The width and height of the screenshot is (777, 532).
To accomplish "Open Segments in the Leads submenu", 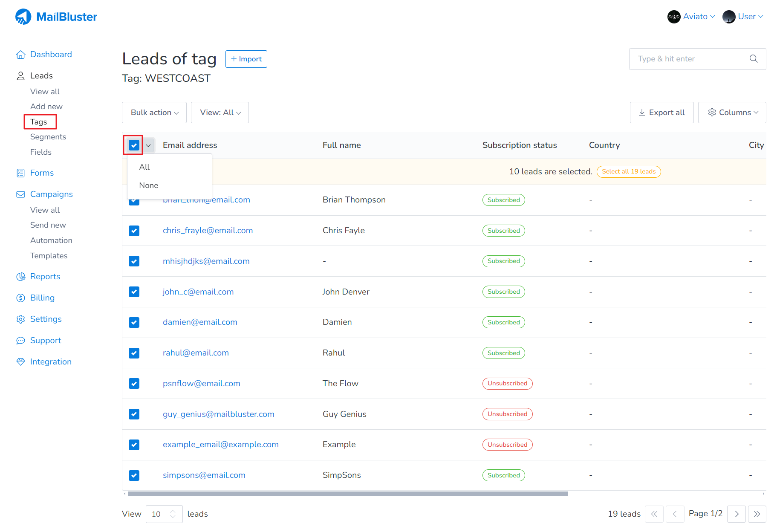I will [48, 137].
